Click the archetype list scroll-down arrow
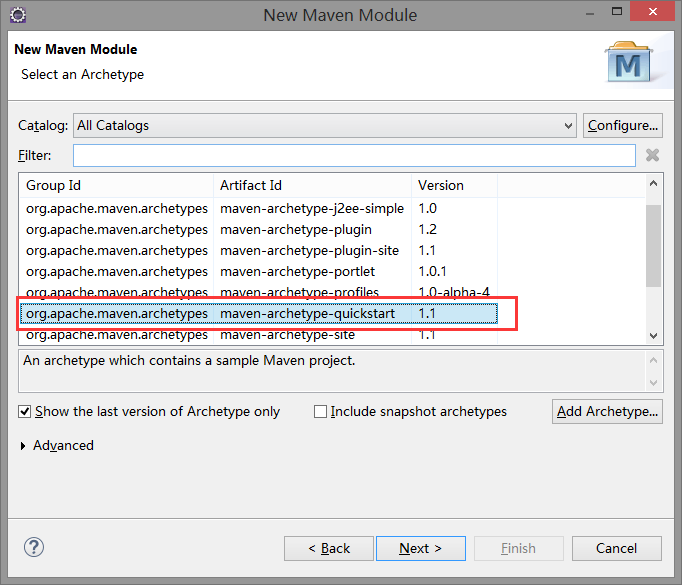This screenshot has height=585, width=682. (653, 335)
